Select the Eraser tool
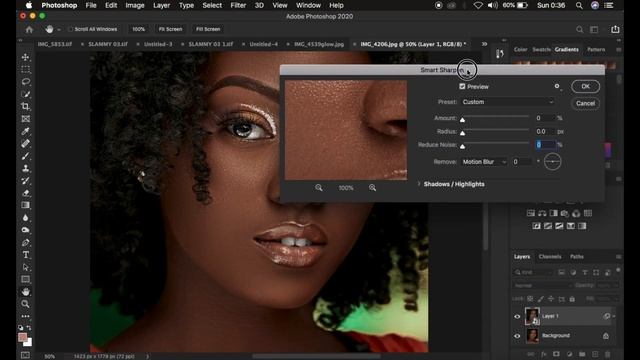The image size is (640, 360). click(x=25, y=193)
